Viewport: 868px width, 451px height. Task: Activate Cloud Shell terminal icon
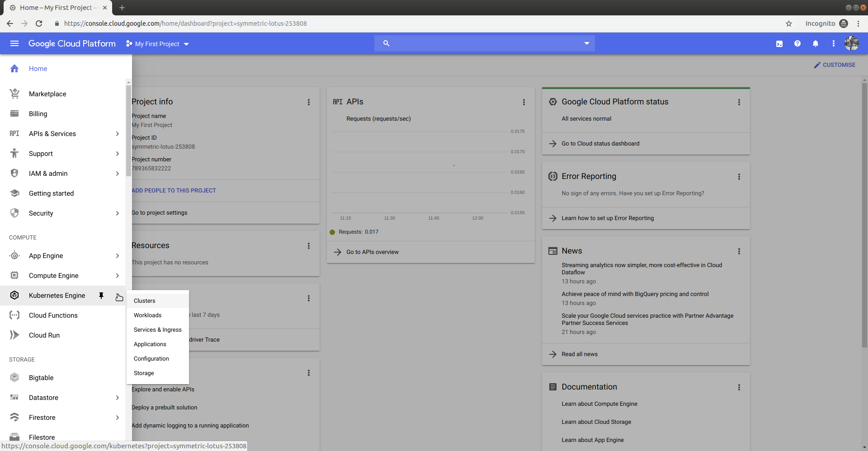click(779, 44)
